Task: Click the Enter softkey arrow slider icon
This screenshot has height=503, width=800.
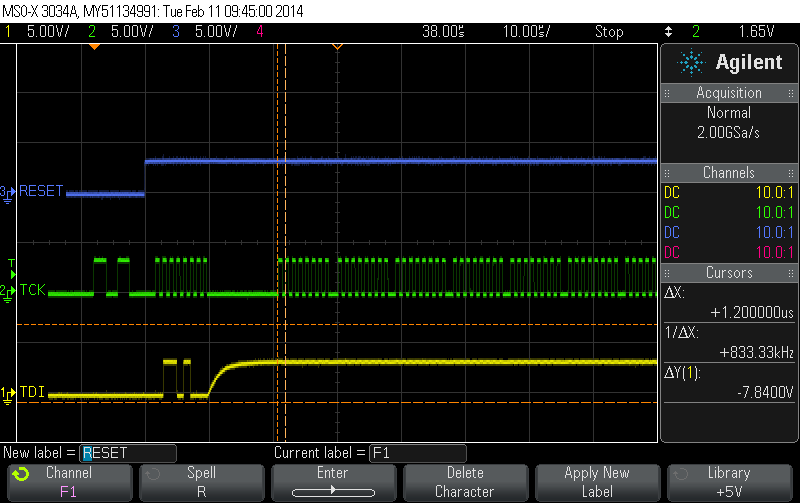Action: click(x=333, y=492)
